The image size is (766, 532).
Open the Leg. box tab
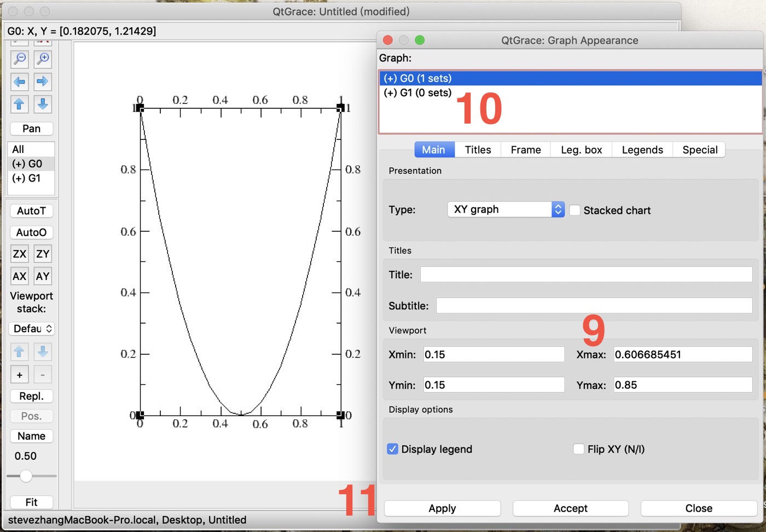point(581,150)
